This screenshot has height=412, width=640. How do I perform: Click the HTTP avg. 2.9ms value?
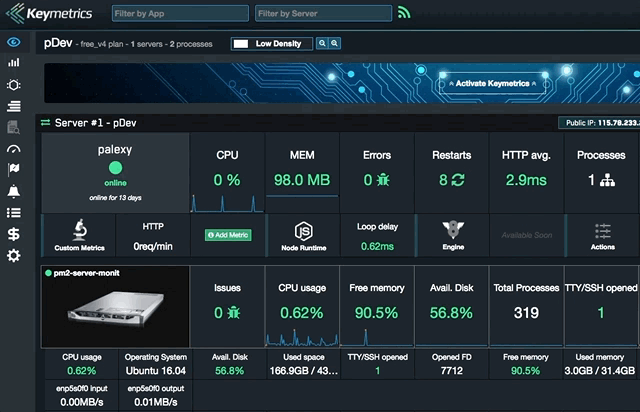click(526, 180)
